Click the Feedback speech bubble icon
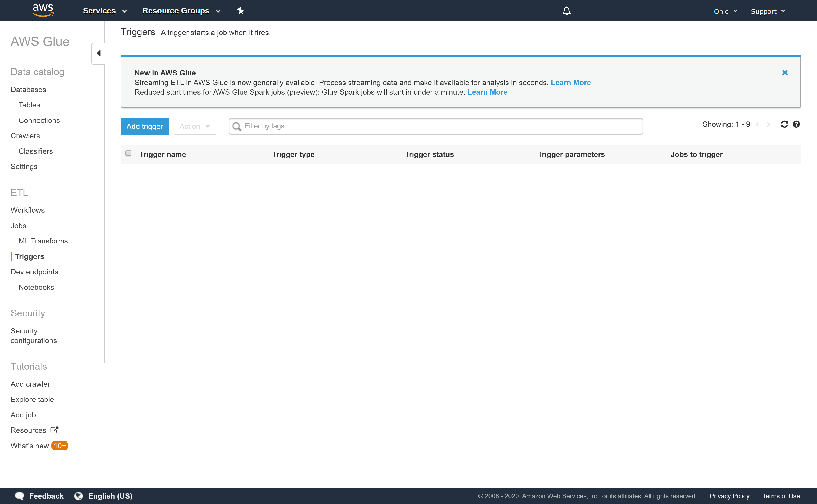The width and height of the screenshot is (817, 504). [x=20, y=496]
